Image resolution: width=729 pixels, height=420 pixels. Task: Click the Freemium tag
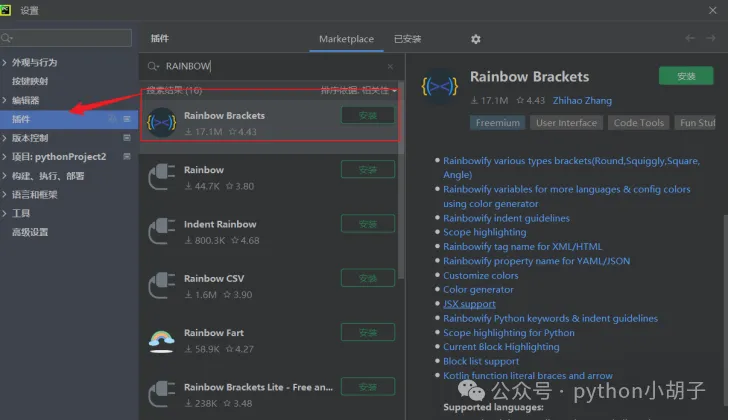[x=497, y=123]
